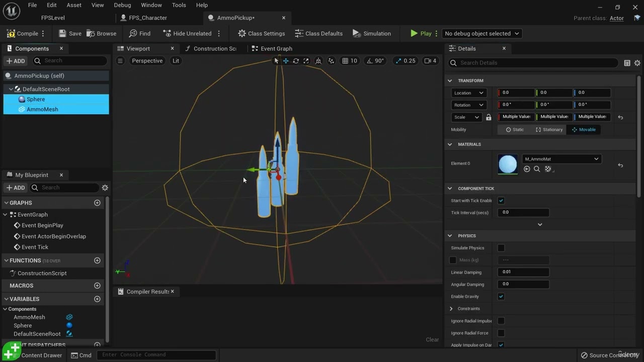Browse to material in Content Browser
644x362 pixels.
coord(537,169)
